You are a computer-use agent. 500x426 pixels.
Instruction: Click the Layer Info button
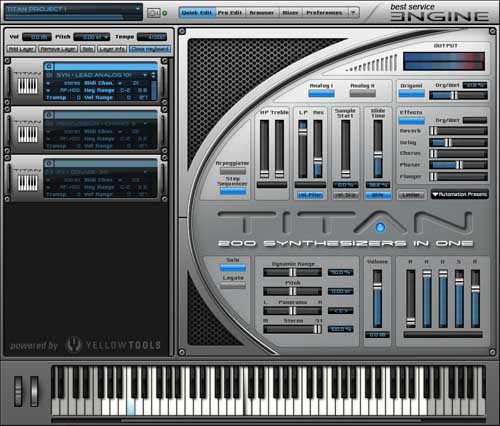[112, 49]
